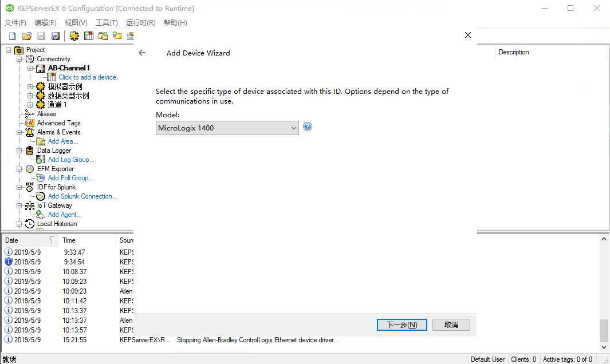Click the 'Add Area...' link
The width and height of the screenshot is (610, 364).
click(63, 141)
